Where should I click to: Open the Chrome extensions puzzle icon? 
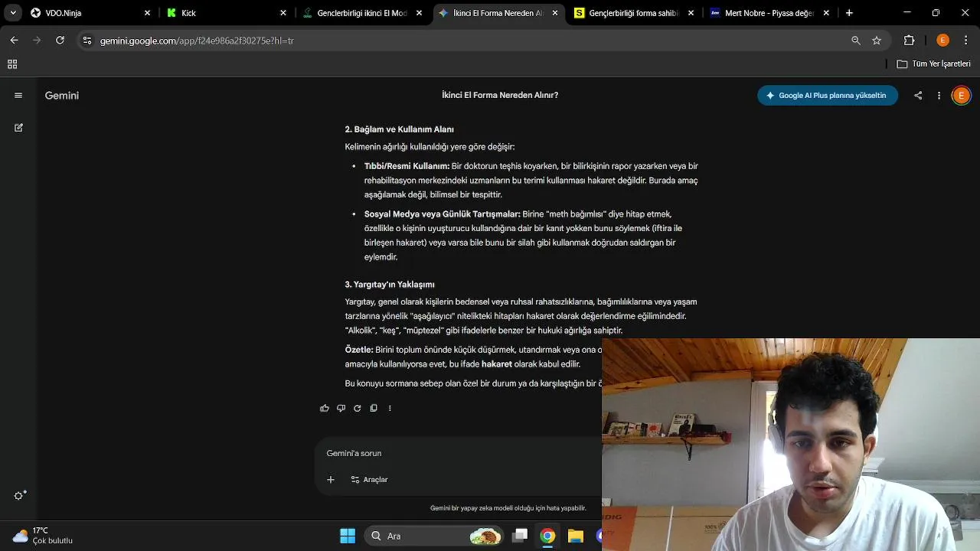pos(909,41)
